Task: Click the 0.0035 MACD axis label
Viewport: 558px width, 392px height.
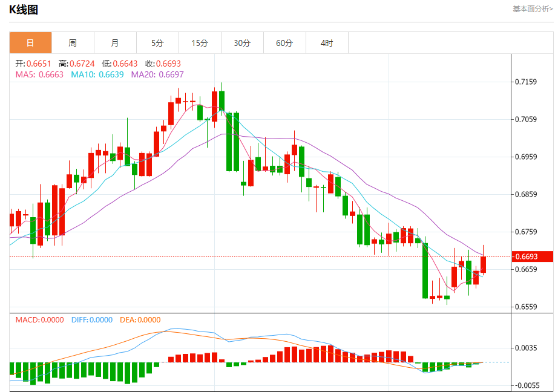Action: [x=526, y=348]
